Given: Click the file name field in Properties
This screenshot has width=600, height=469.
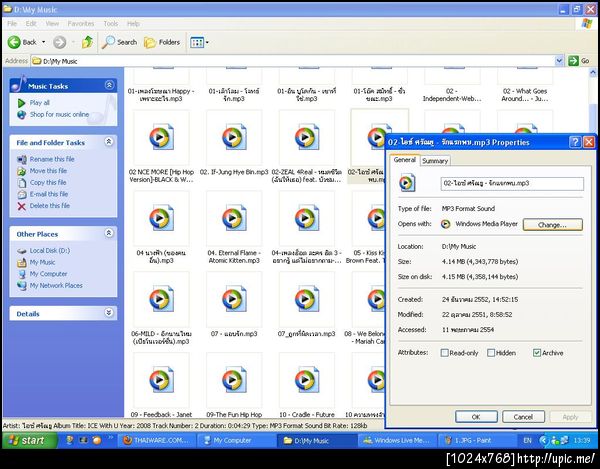Looking at the screenshot, I should tap(512, 184).
